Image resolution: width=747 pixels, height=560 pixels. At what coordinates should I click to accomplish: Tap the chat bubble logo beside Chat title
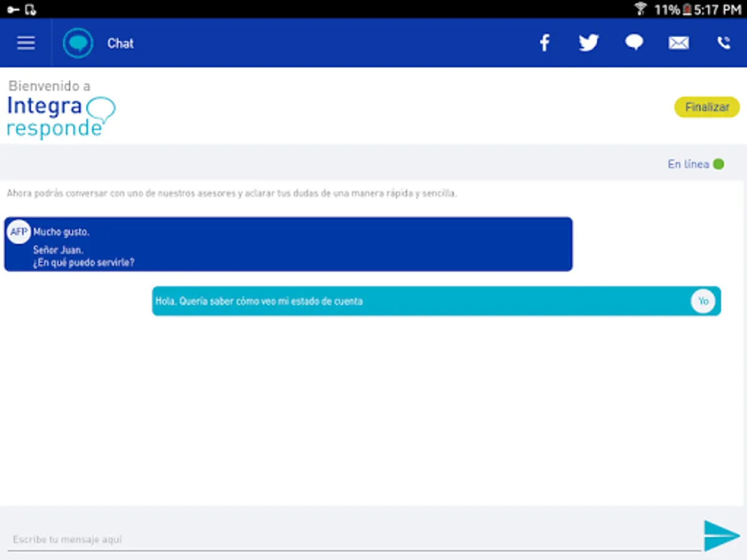click(x=78, y=43)
